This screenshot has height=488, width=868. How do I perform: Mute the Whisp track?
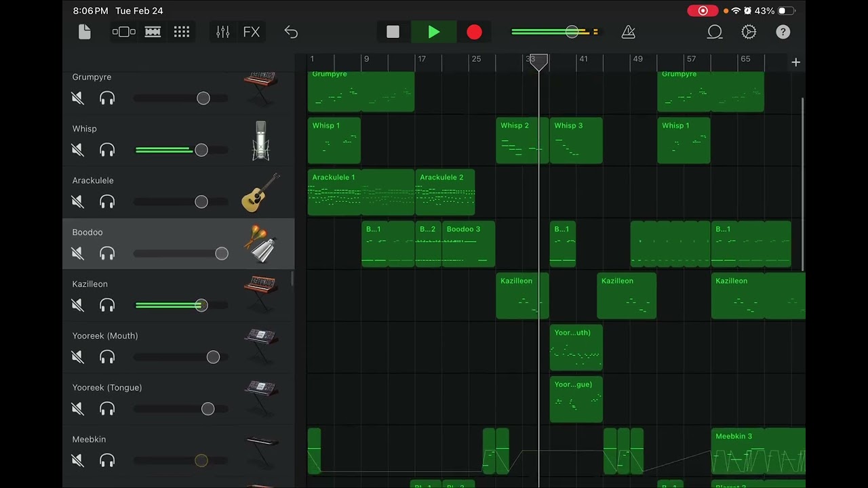click(78, 150)
